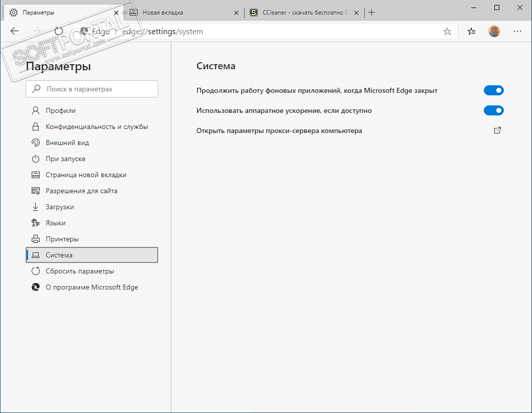Open При запуске settings
This screenshot has height=413, width=532.
[x=92, y=159]
